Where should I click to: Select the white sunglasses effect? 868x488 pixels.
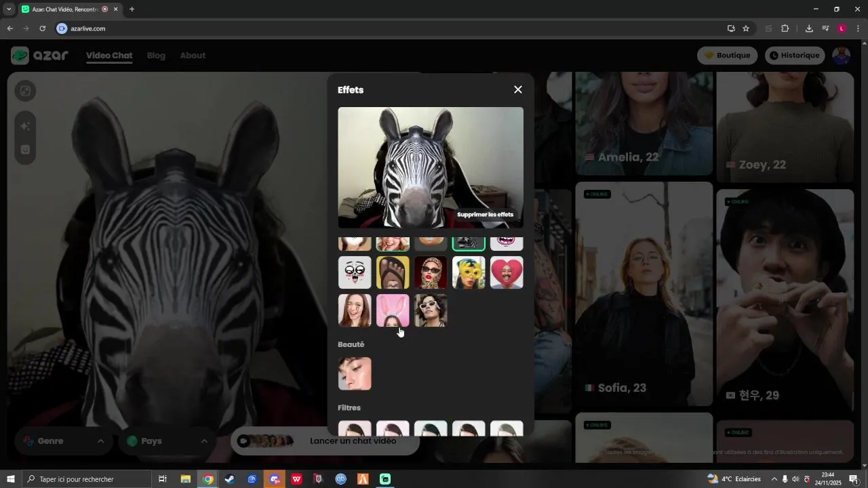pos(431,310)
